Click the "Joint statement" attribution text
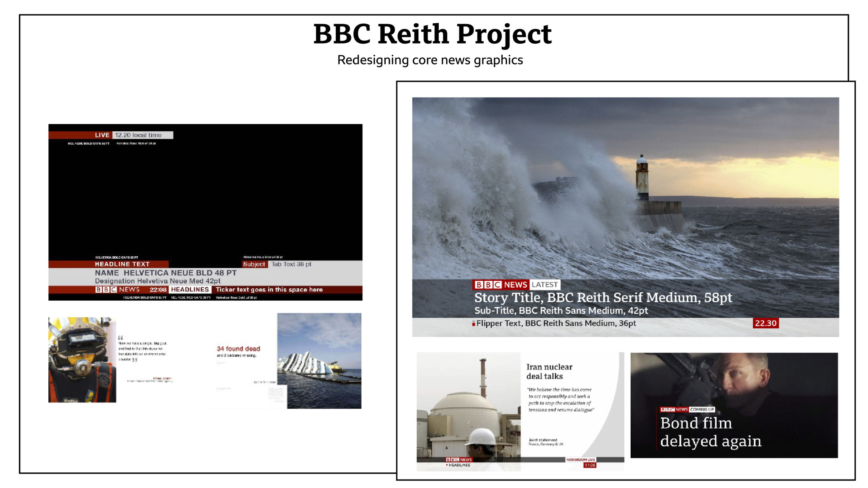 point(543,440)
